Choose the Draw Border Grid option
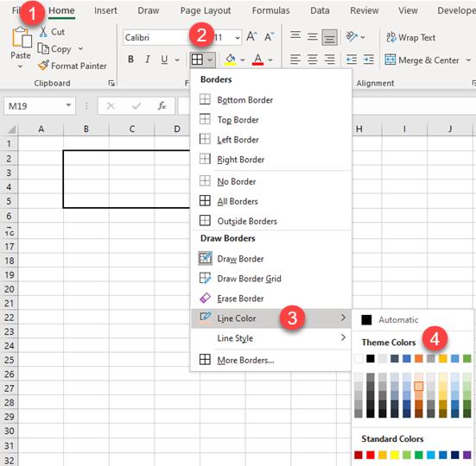The height and width of the screenshot is (466, 476). click(240, 279)
